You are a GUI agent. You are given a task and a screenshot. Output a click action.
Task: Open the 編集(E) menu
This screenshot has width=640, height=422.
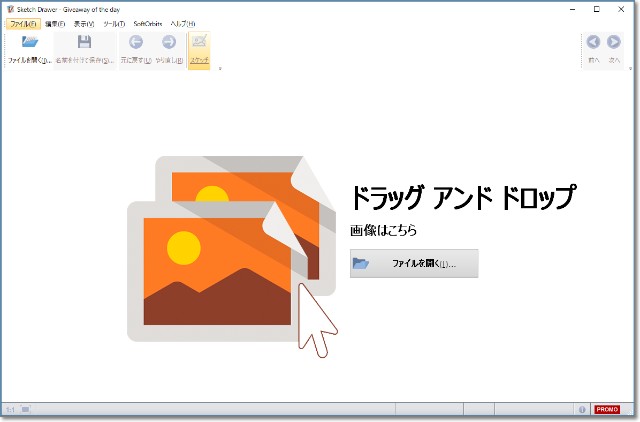pos(55,23)
